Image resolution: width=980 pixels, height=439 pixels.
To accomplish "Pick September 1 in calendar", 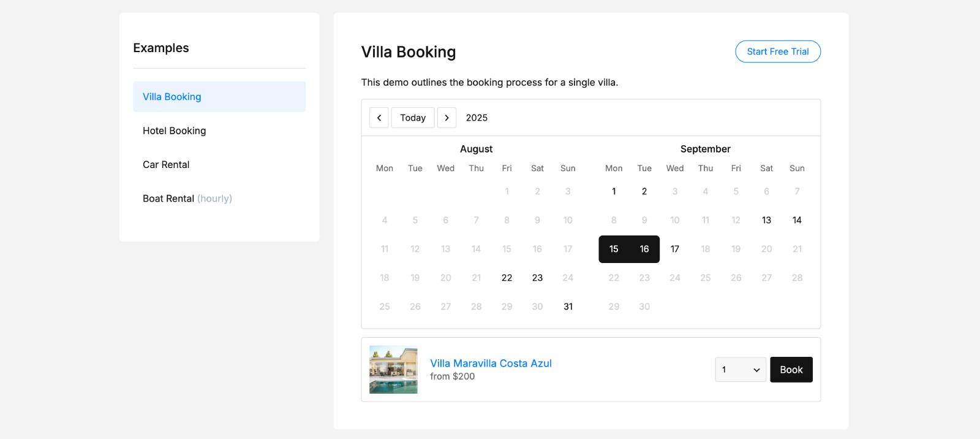I will 614,191.
